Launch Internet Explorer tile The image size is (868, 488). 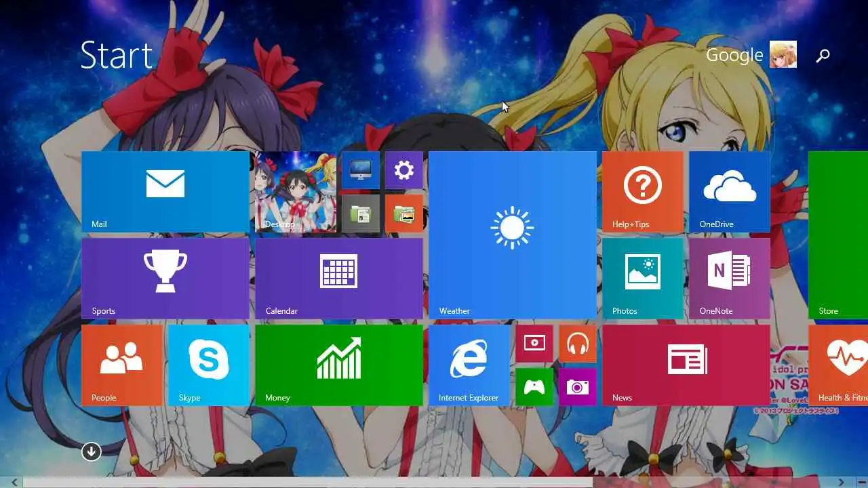click(469, 365)
